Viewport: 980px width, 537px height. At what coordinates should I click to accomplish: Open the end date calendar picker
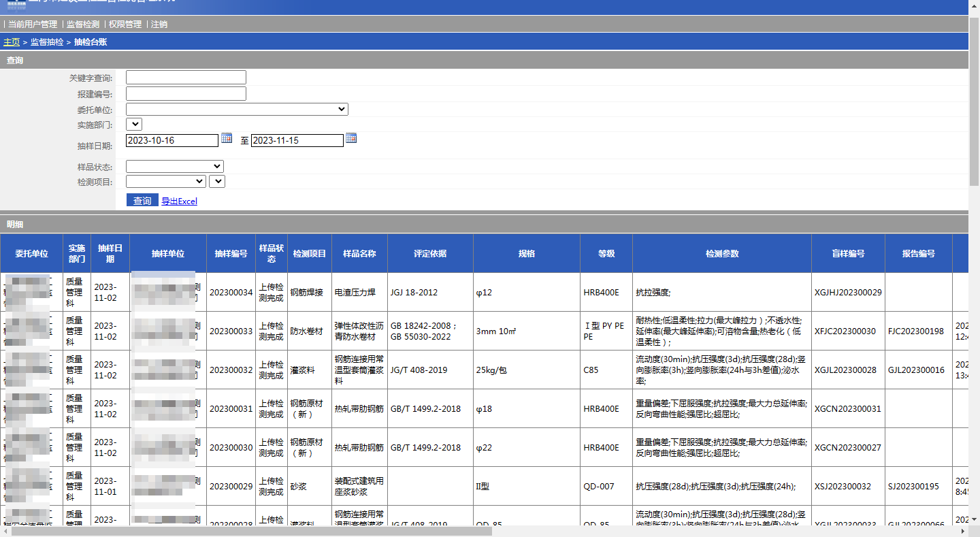[x=351, y=138]
